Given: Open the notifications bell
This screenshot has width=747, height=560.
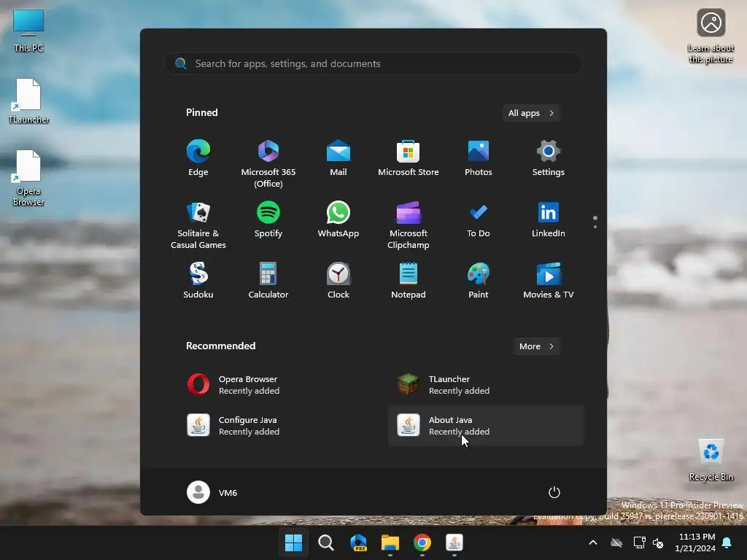Looking at the screenshot, I should coord(727,542).
